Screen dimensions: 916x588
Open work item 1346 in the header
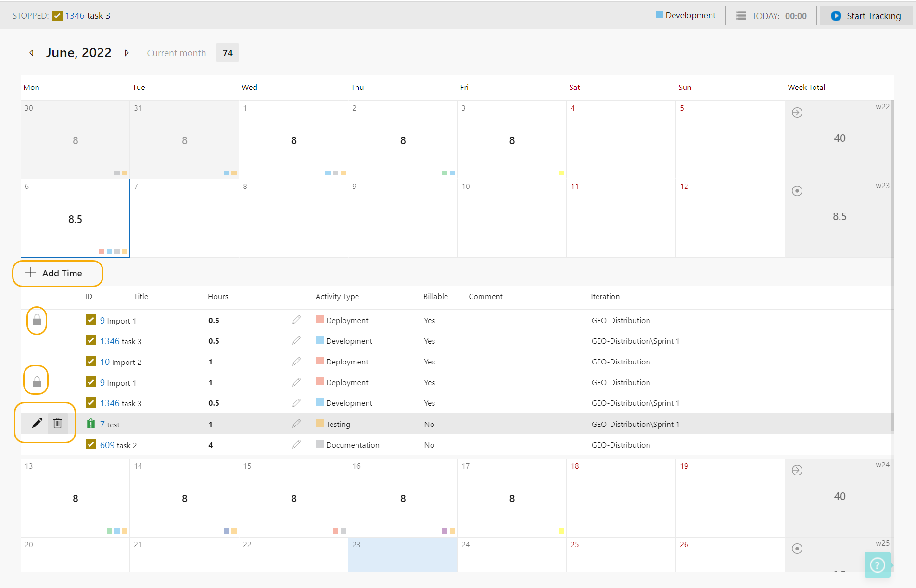coord(75,16)
